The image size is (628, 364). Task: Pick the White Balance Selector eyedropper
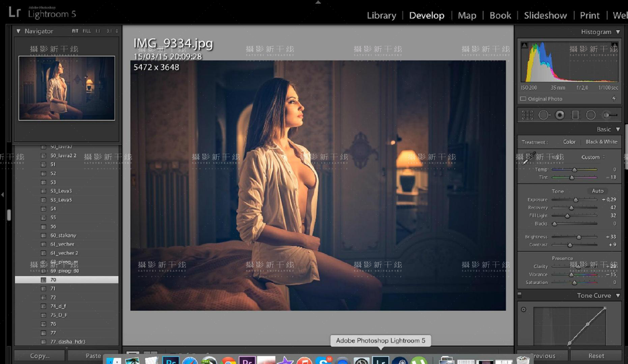point(530,158)
